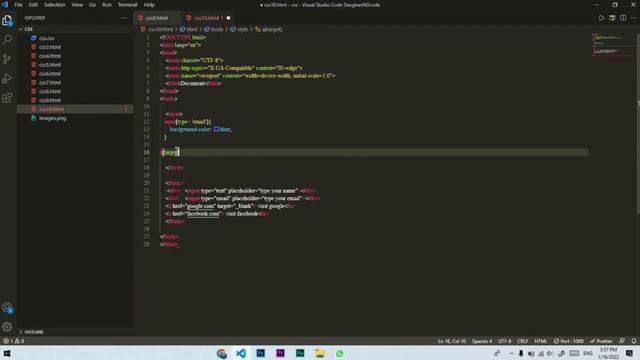Click the Ln 16, Col 10 status item
Viewport: 640px width, 360px height.
451,341
